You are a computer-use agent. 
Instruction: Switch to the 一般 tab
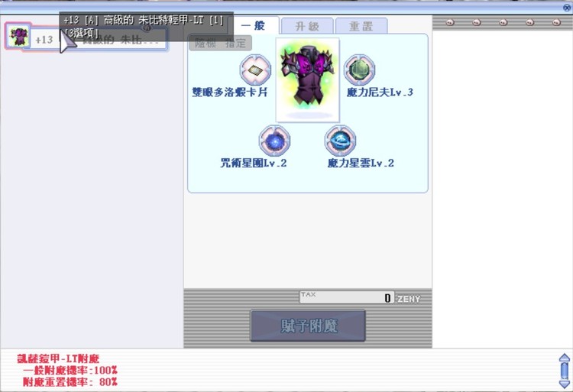[253, 25]
